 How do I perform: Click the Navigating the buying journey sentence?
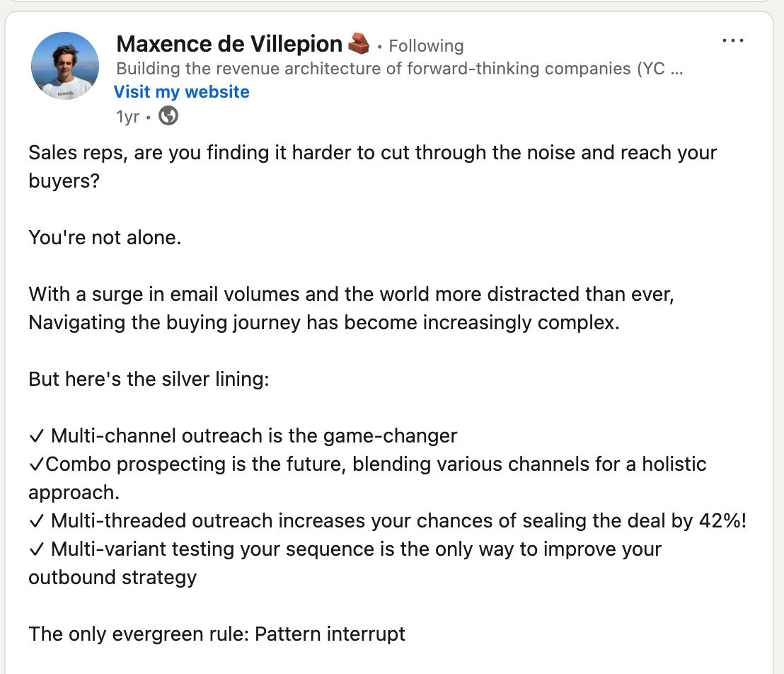[324, 323]
